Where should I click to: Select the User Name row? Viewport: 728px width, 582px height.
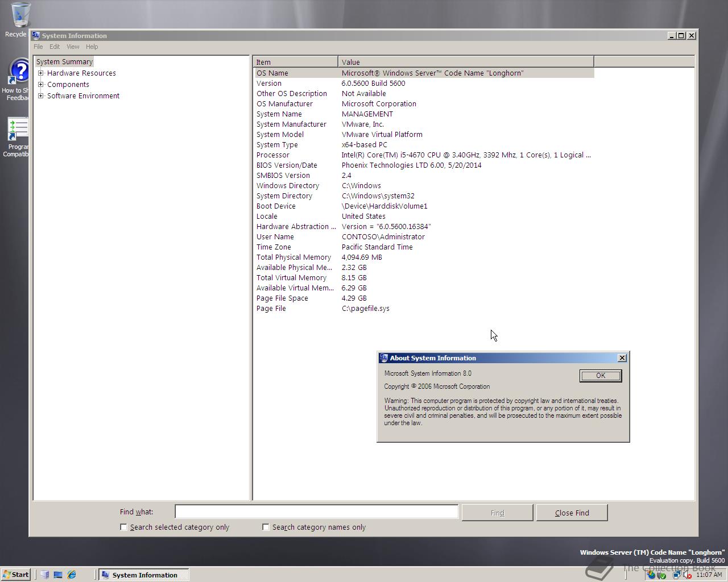coord(424,236)
